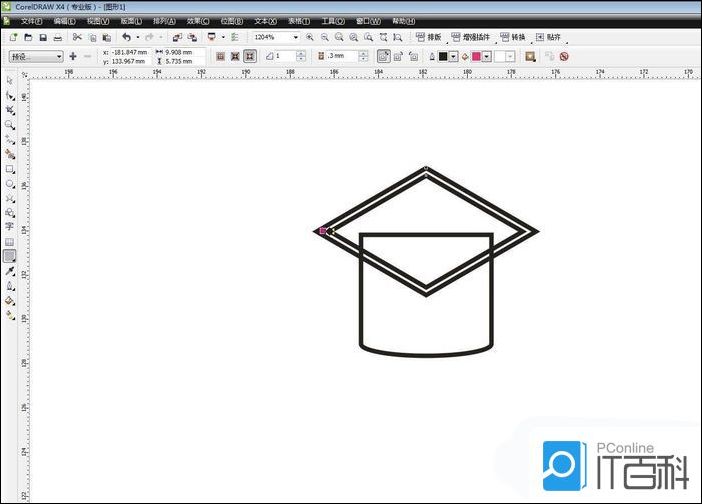
Task: Open the zoom level 1204% dropdown
Action: coord(297,37)
